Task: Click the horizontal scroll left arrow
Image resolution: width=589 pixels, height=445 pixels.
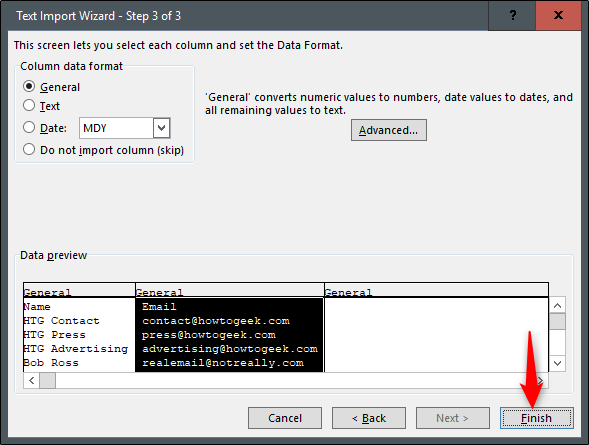Action: [x=32, y=380]
